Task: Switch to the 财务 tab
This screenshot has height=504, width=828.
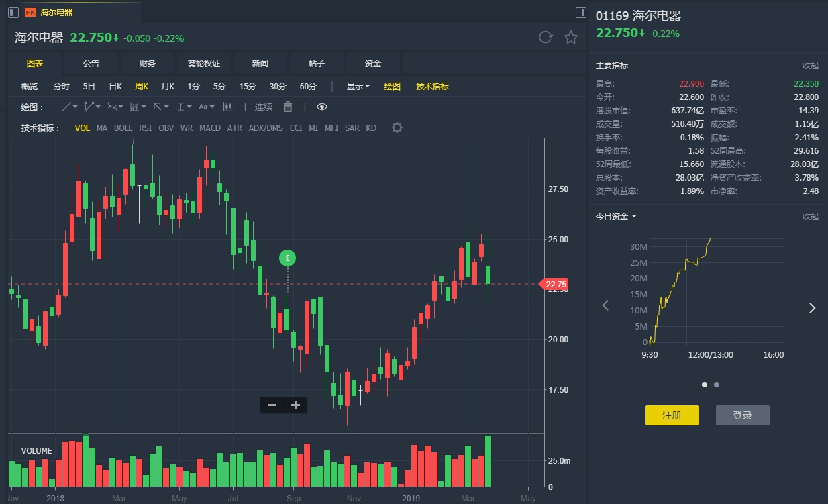Action: (x=147, y=64)
